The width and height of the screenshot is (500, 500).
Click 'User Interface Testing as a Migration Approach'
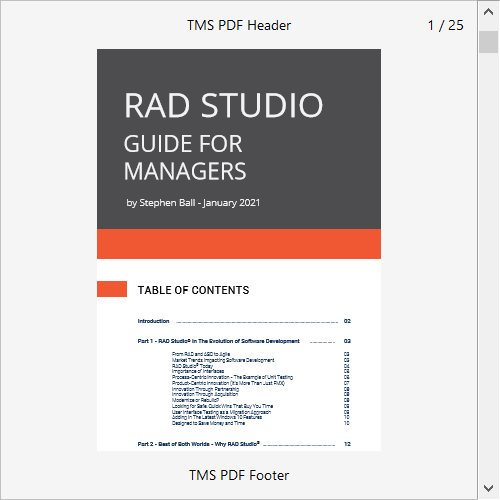221,412
